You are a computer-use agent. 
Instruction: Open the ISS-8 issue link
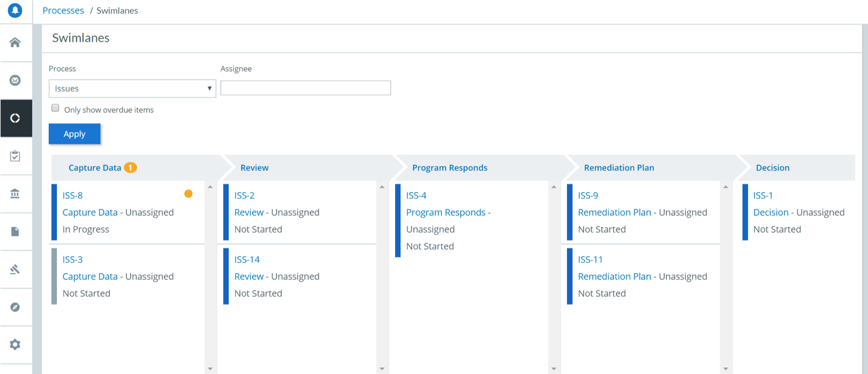coord(73,195)
